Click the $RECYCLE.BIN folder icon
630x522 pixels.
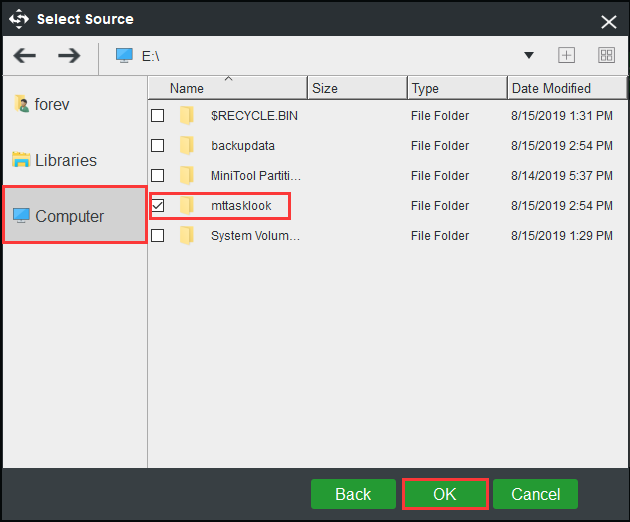pyautogui.click(x=187, y=115)
